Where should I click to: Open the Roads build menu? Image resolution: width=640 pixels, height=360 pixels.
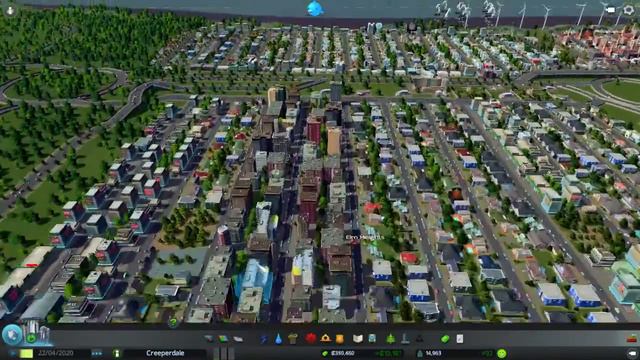209,339
